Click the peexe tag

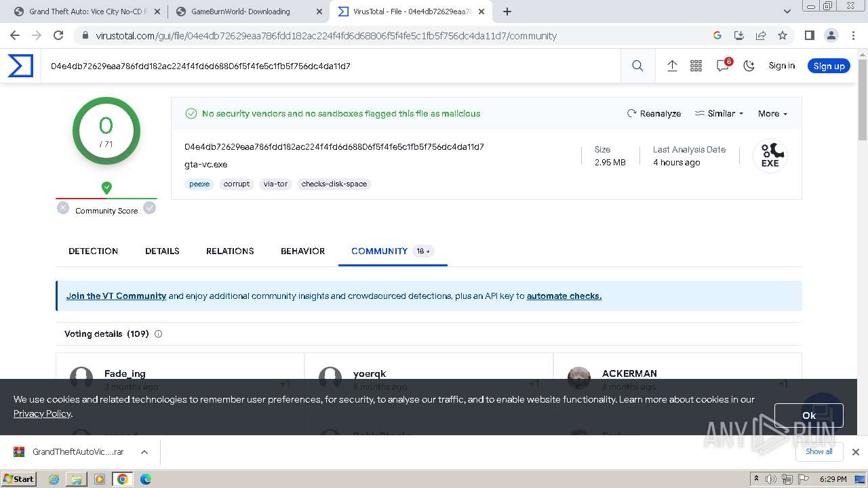199,184
